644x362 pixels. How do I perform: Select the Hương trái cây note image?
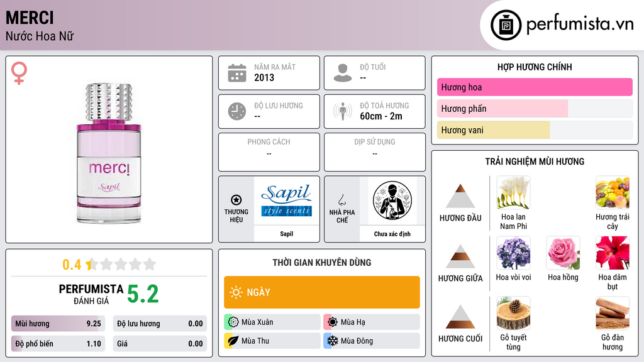click(613, 193)
